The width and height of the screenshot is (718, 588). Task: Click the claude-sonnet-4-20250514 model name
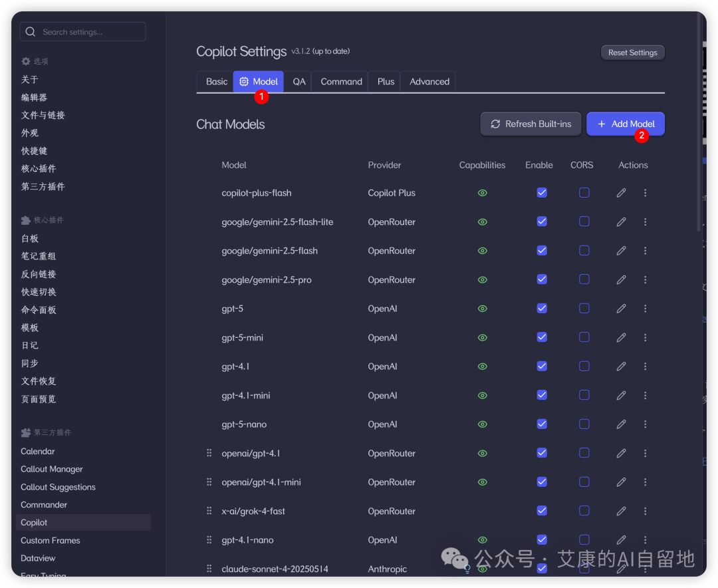(x=275, y=569)
